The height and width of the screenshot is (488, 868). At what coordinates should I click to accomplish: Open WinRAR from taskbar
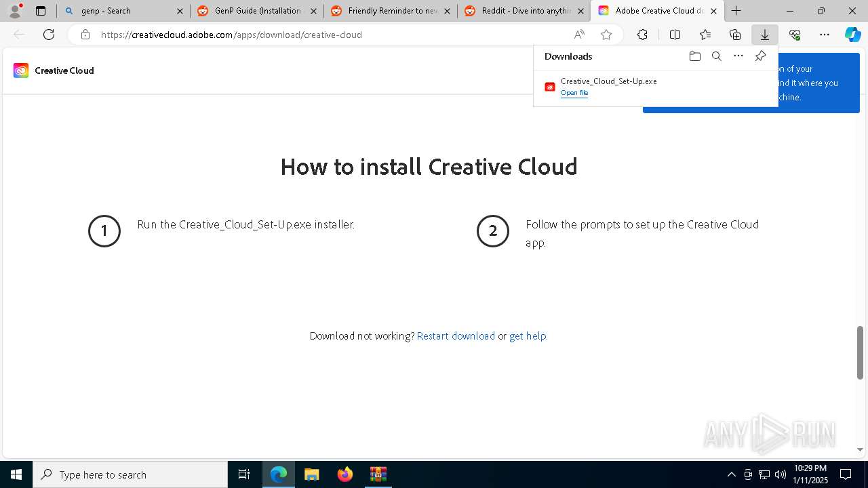tap(378, 474)
